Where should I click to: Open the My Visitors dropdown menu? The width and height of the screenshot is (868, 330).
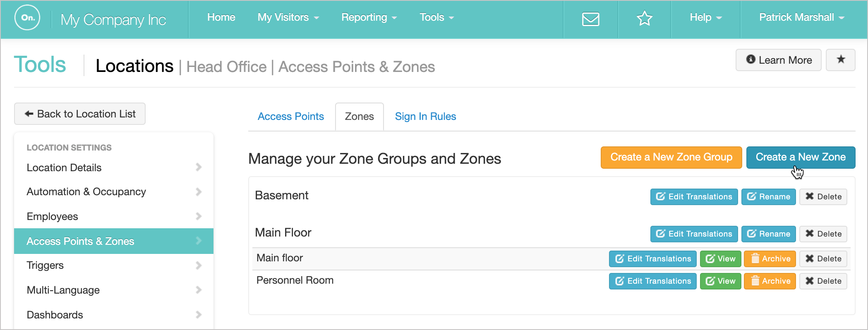click(x=288, y=17)
